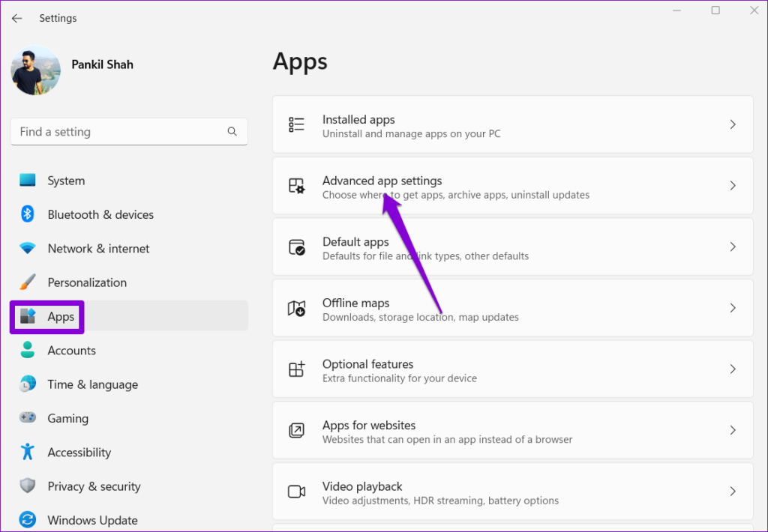Open the Installed apps icon

pos(298,124)
